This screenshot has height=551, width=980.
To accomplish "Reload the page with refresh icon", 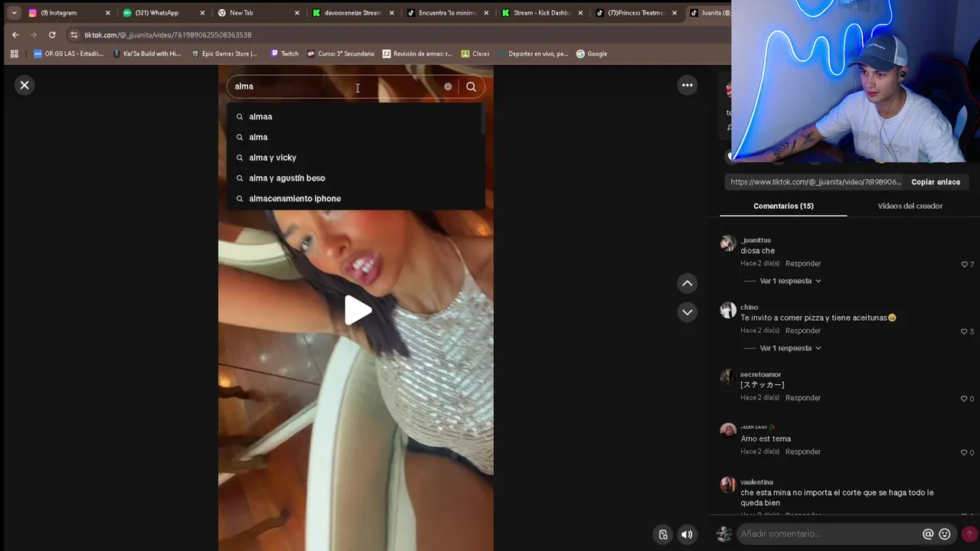I will coord(52,34).
